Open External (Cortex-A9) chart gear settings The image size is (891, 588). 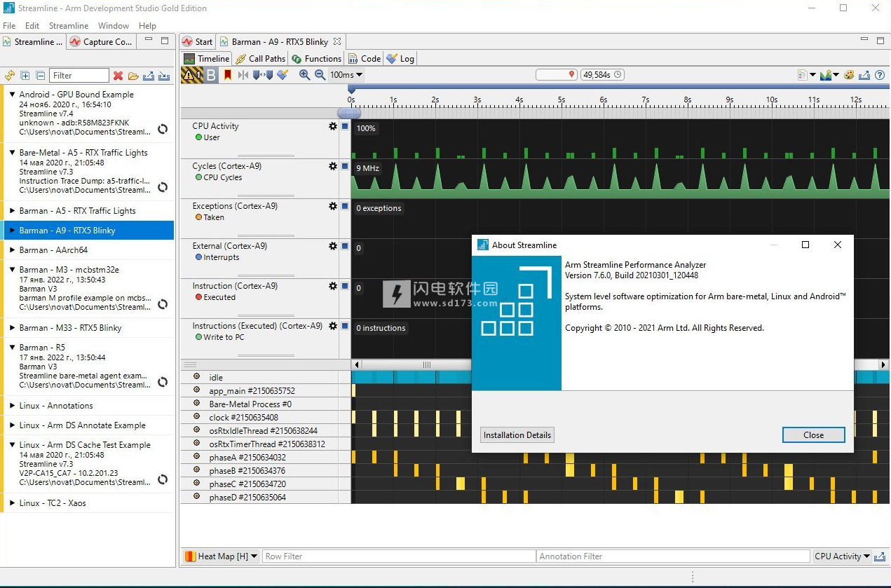coord(333,246)
